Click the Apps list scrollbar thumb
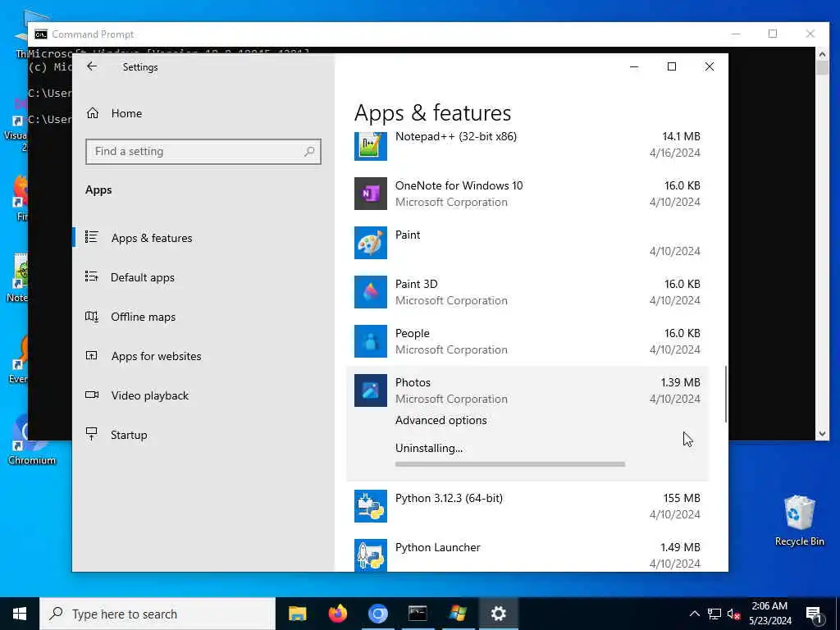 click(726, 395)
